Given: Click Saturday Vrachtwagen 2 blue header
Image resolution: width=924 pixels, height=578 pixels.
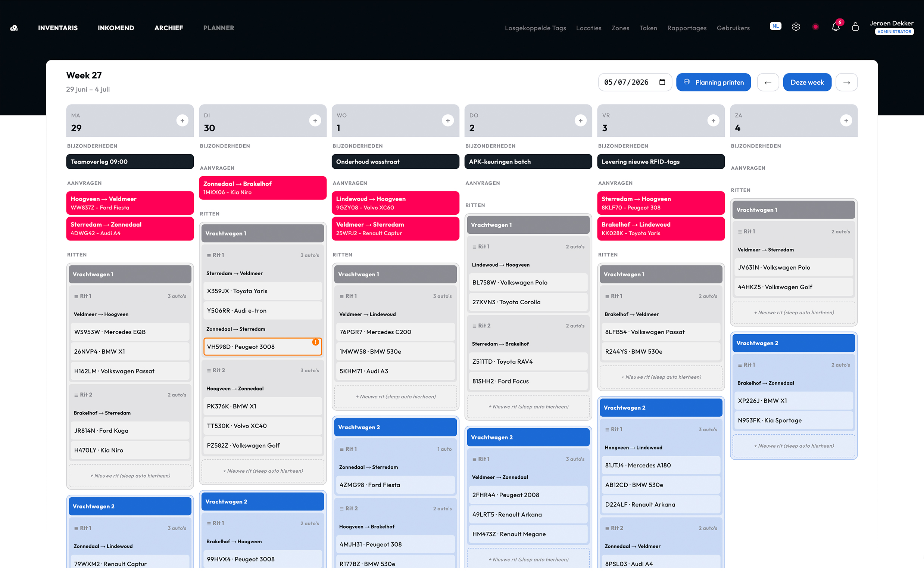Looking at the screenshot, I should tap(793, 343).
